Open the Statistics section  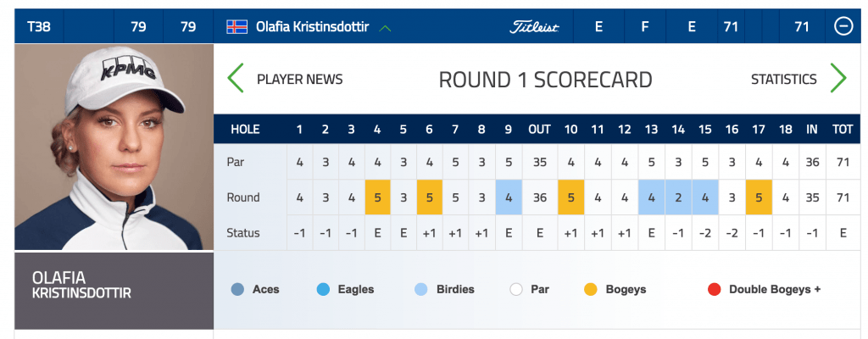pos(783,79)
